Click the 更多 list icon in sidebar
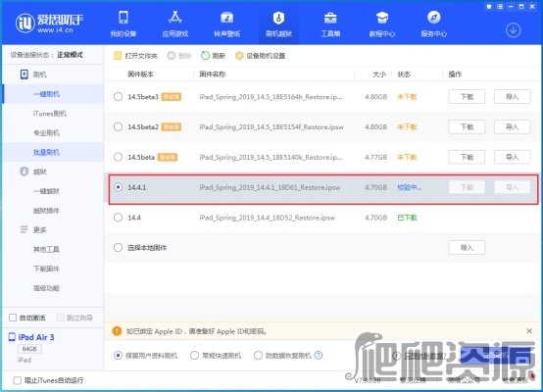This screenshot has width=543, height=392. [x=24, y=229]
